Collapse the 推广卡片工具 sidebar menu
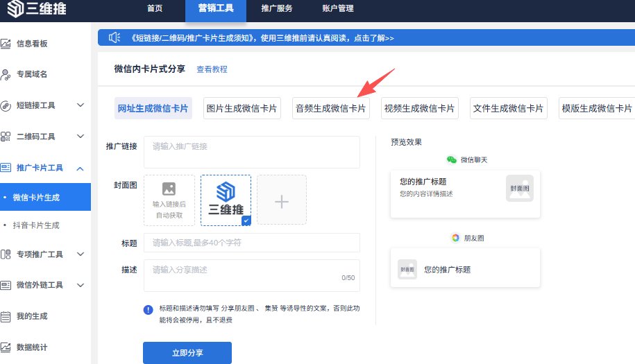This screenshot has width=635, height=364. click(x=80, y=168)
